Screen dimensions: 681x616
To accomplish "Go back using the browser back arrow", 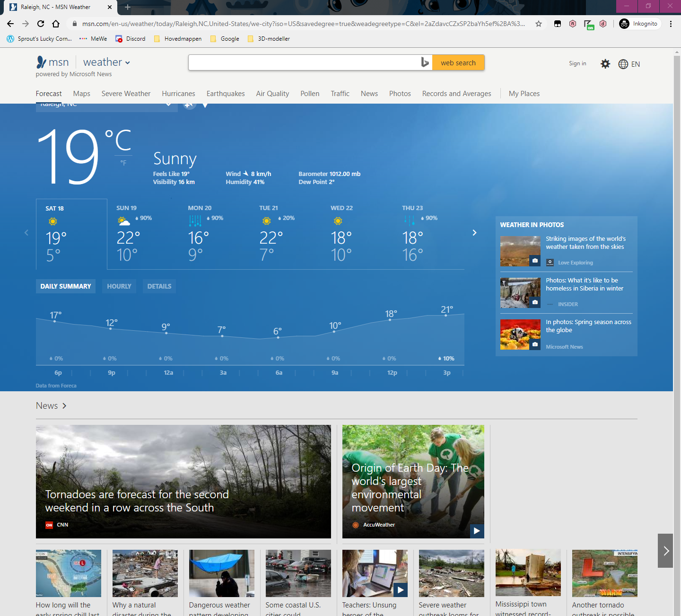I will 10,24.
